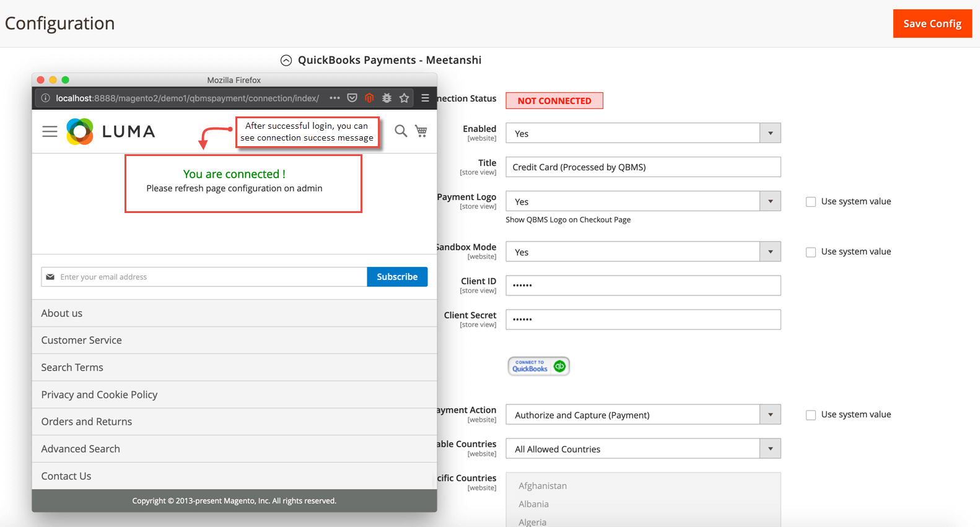Open the Advanced Search link
This screenshot has width=980, height=527.
[81, 449]
